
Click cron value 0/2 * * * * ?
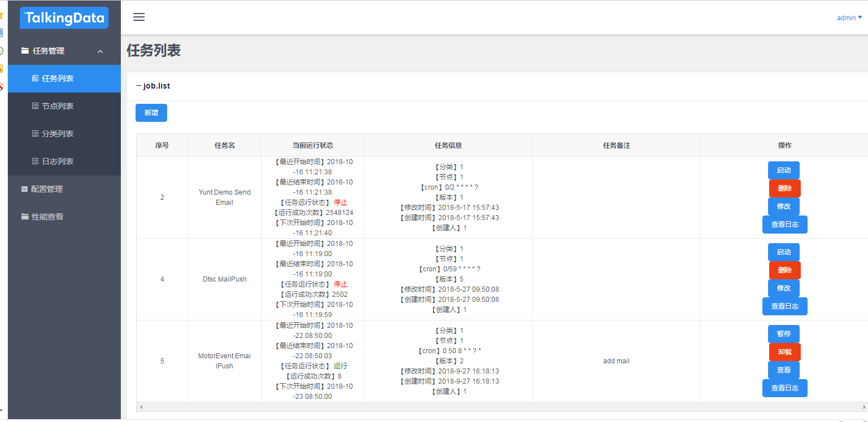(461, 187)
